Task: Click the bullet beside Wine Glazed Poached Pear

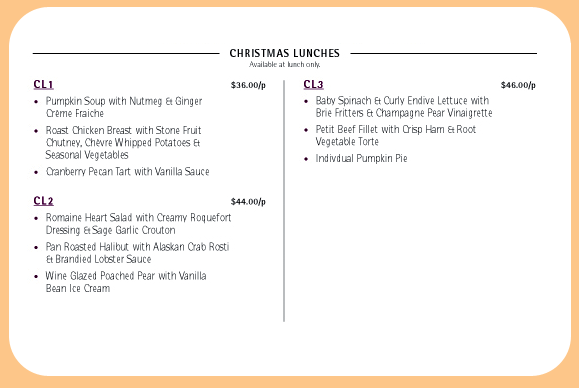Action: (36, 277)
